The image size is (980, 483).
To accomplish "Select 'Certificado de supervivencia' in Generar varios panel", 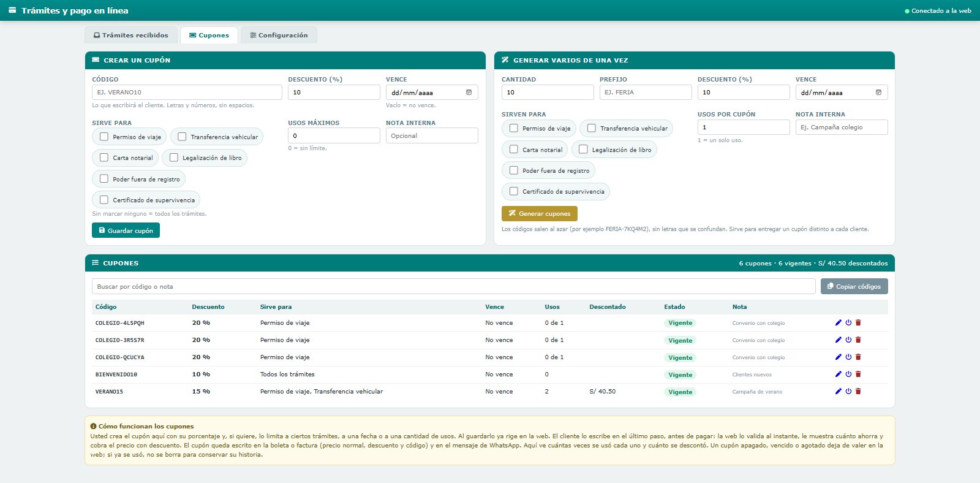I will (x=514, y=191).
